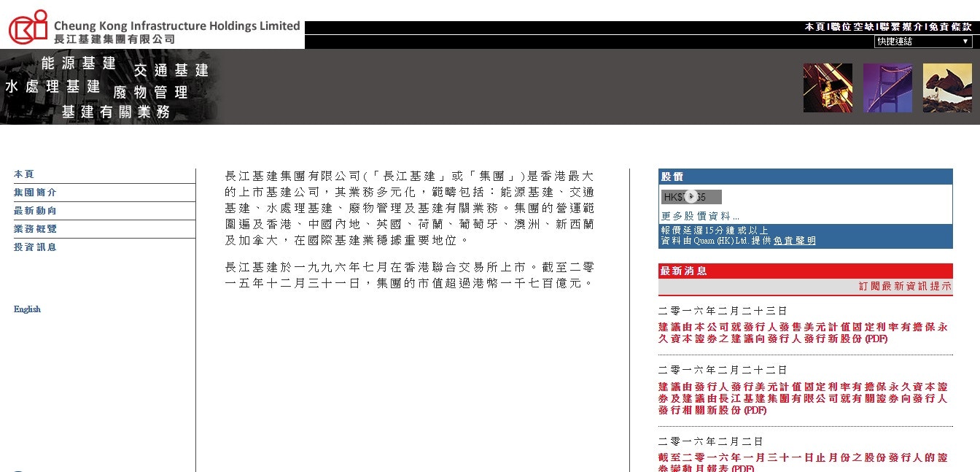
Task: Click the golden abstract banner thumbnail
Action: (828, 87)
